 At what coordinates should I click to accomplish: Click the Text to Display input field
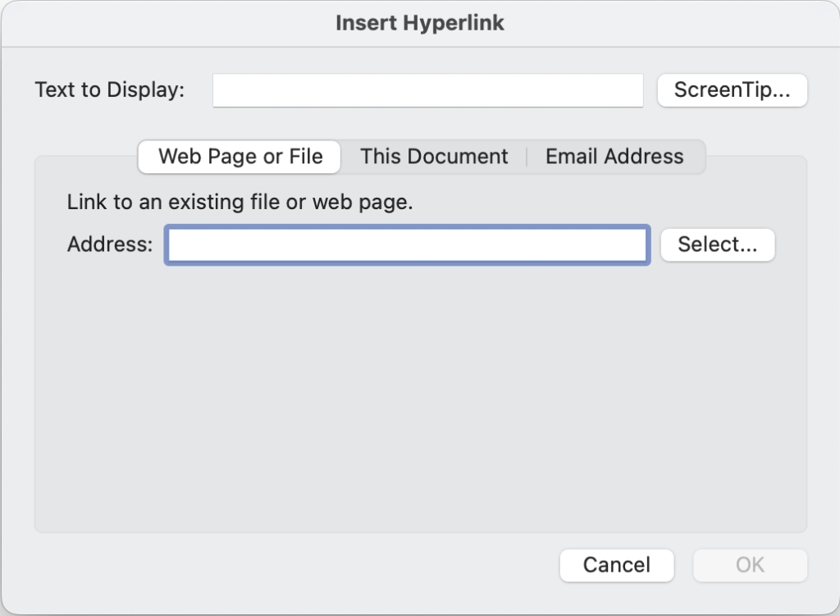coord(427,90)
